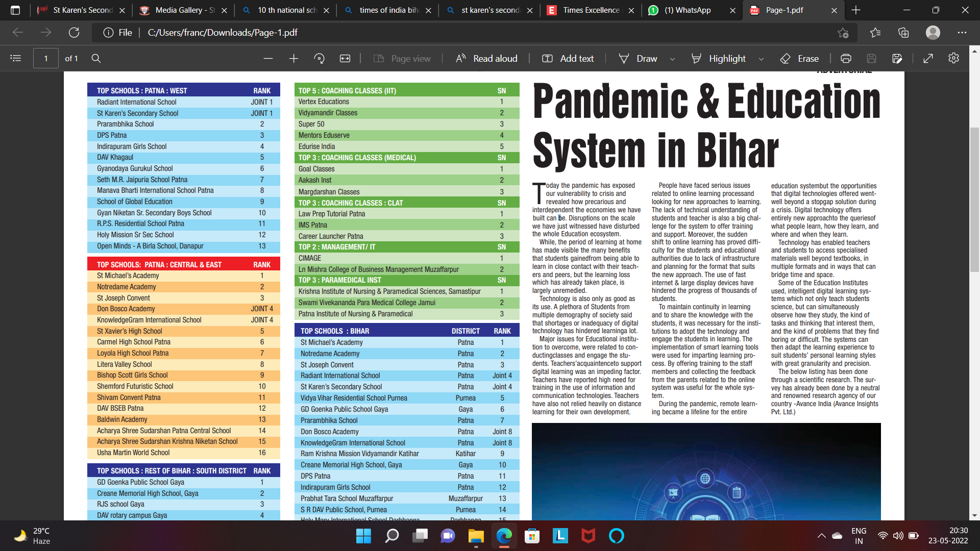Click the find search icon in the PDF toolbar
The image size is (980, 551).
pyautogui.click(x=96, y=59)
